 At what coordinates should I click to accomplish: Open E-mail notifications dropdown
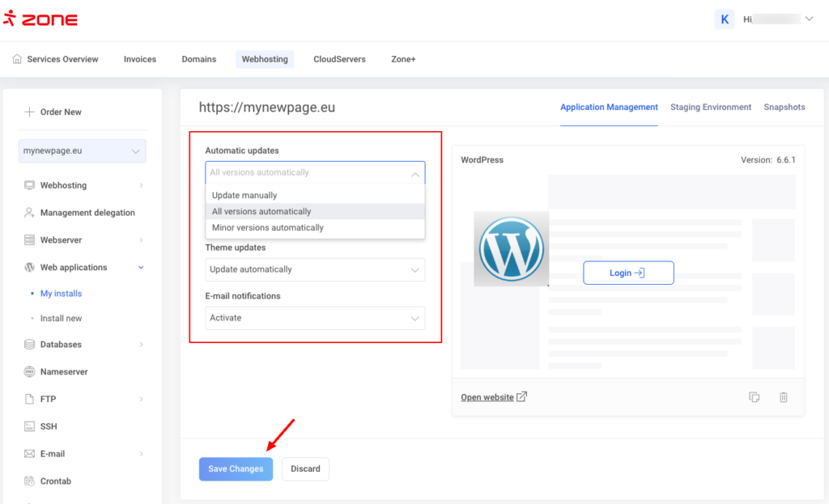[x=315, y=318]
